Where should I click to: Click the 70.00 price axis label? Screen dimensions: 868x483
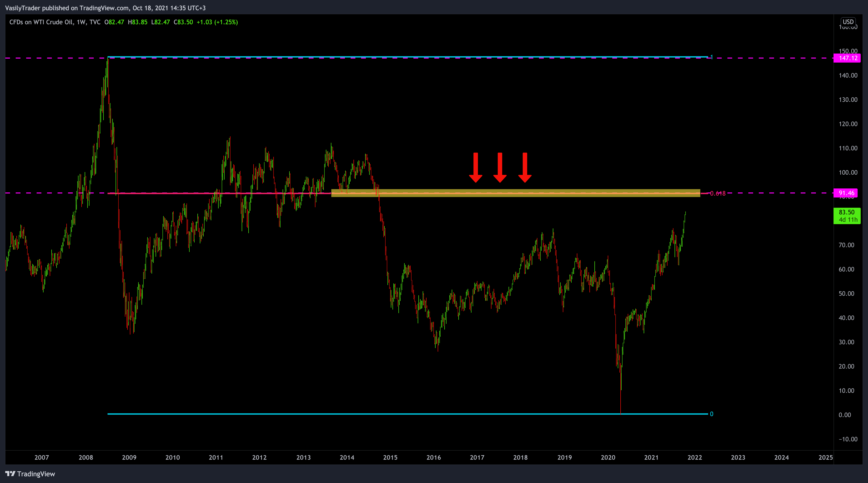click(846, 245)
